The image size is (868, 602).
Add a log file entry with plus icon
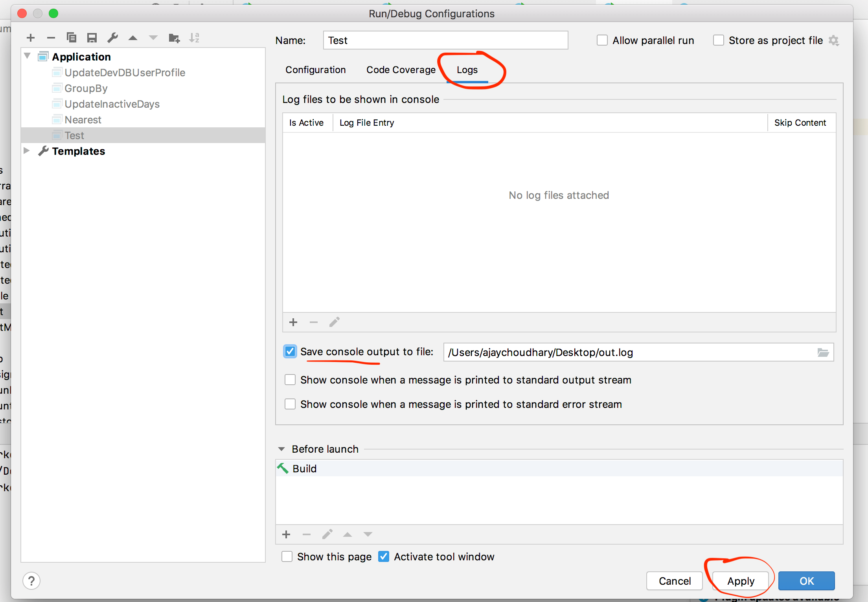293,322
